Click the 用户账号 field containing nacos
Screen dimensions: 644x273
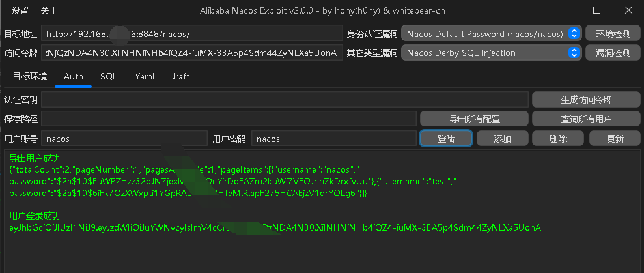[124, 139]
